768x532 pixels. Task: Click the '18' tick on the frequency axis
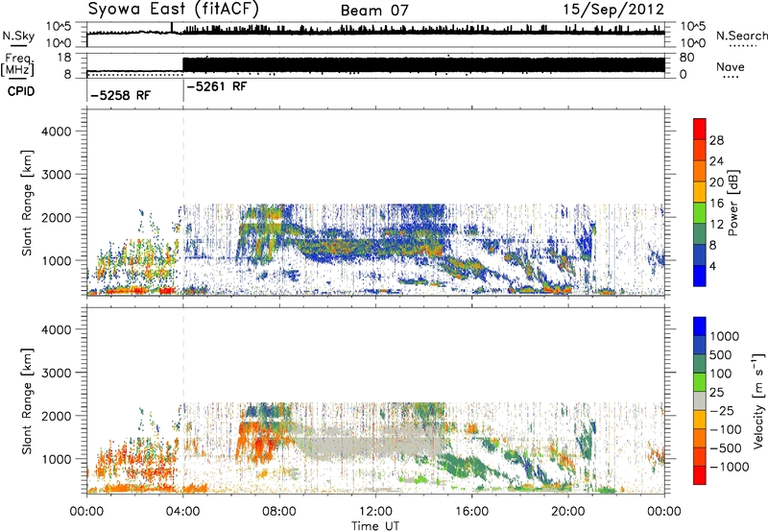point(64,58)
